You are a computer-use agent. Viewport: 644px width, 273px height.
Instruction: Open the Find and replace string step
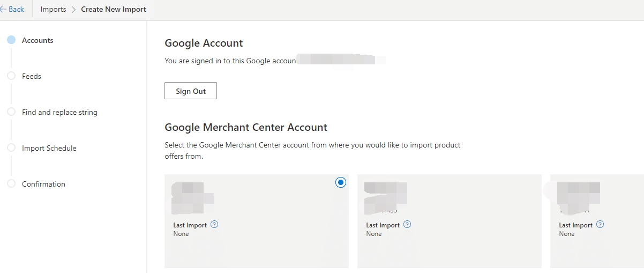click(x=59, y=112)
